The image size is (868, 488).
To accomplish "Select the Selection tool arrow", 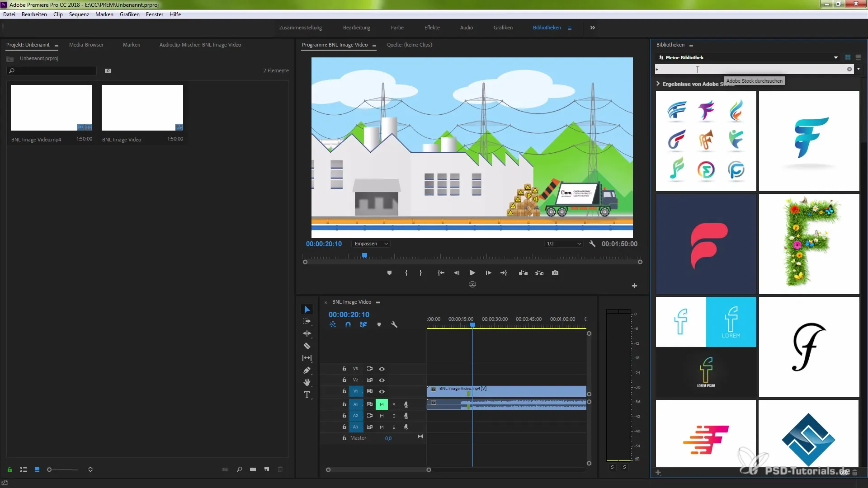I will point(307,310).
